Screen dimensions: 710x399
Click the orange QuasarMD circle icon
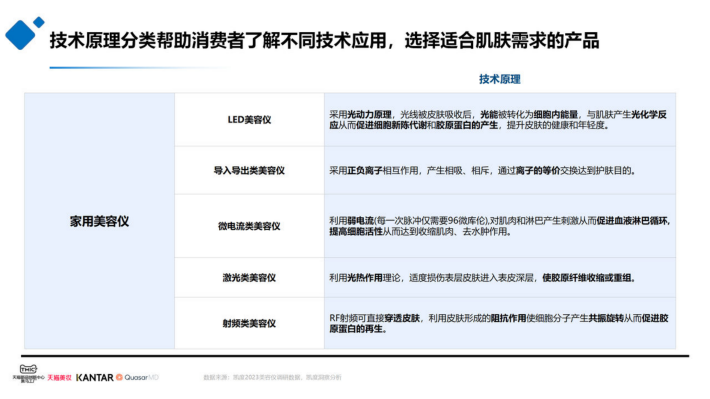click(120, 377)
